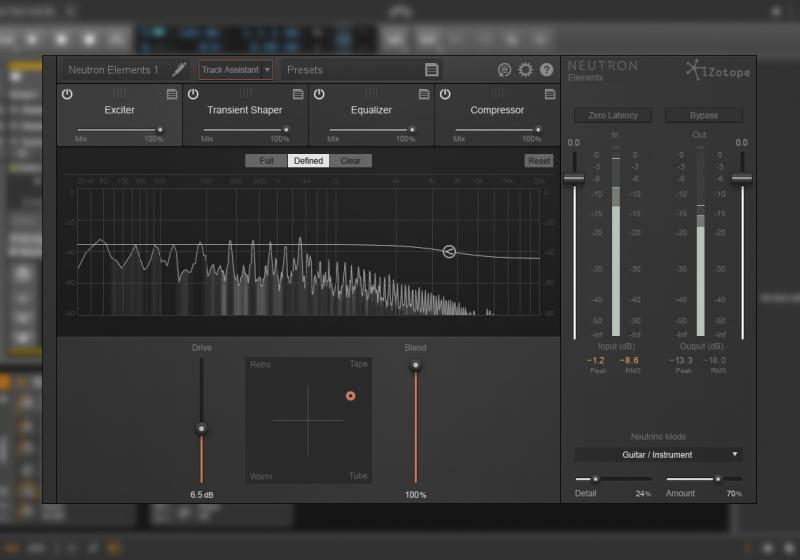Viewport: 800px width, 560px height.
Task: Click the Blend slider handle
Action: click(x=416, y=365)
